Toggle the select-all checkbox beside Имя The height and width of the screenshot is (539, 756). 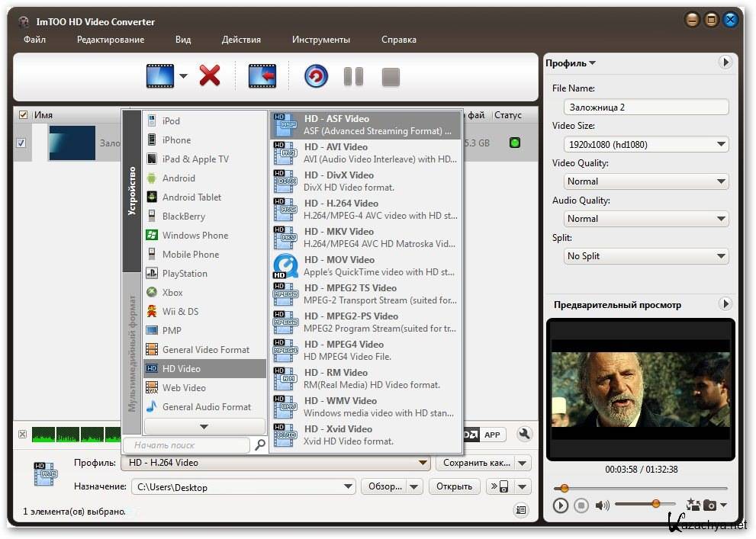(23, 115)
